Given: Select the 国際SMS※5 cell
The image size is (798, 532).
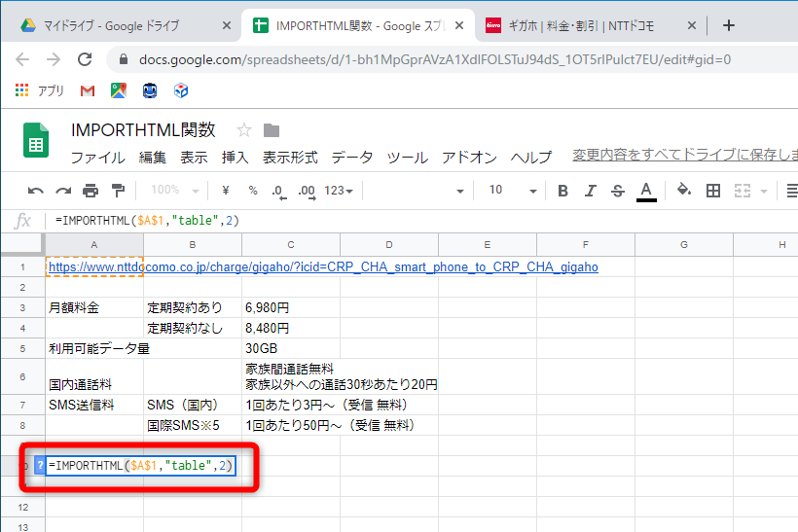Looking at the screenshot, I should click(x=193, y=425).
